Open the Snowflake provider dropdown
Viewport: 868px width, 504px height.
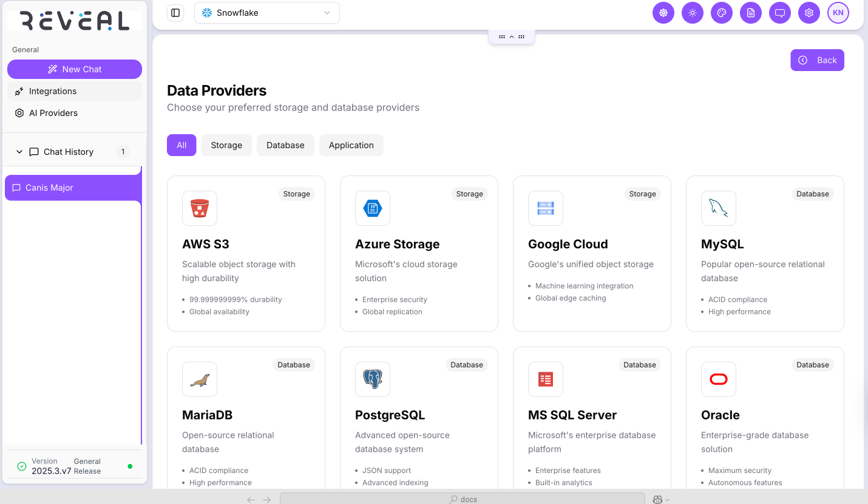(x=266, y=13)
